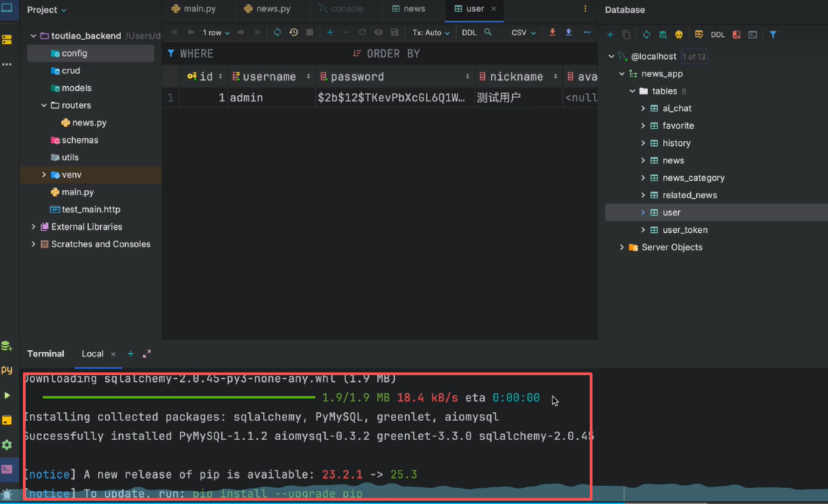Select the 'admin' username cell
The height and width of the screenshot is (504, 828).
click(271, 98)
